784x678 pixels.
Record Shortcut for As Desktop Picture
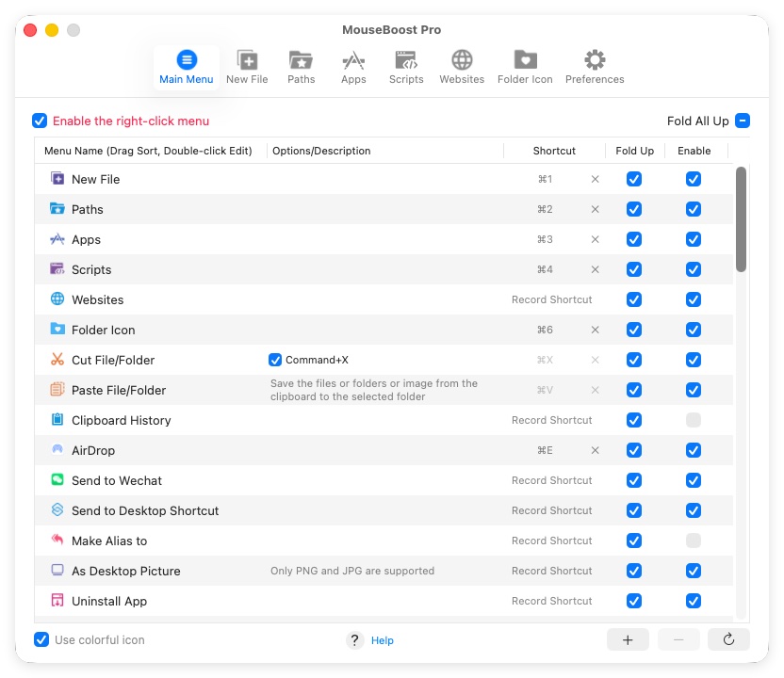551,571
